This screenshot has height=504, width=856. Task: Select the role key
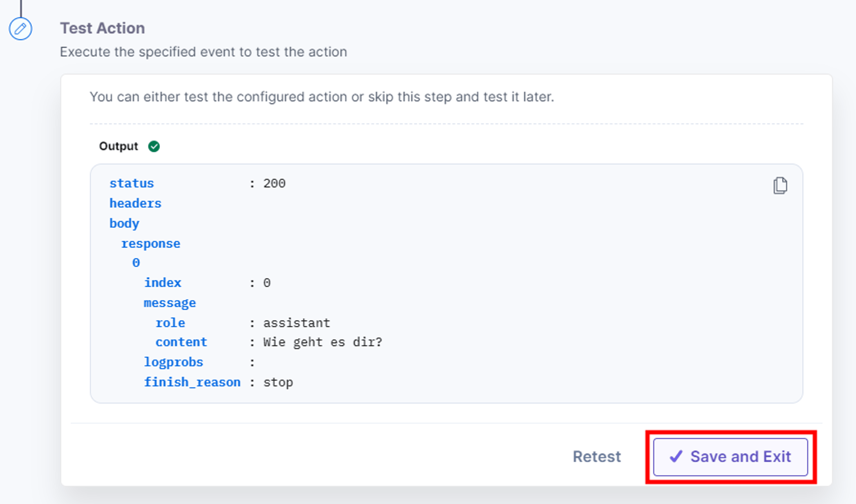pos(170,323)
